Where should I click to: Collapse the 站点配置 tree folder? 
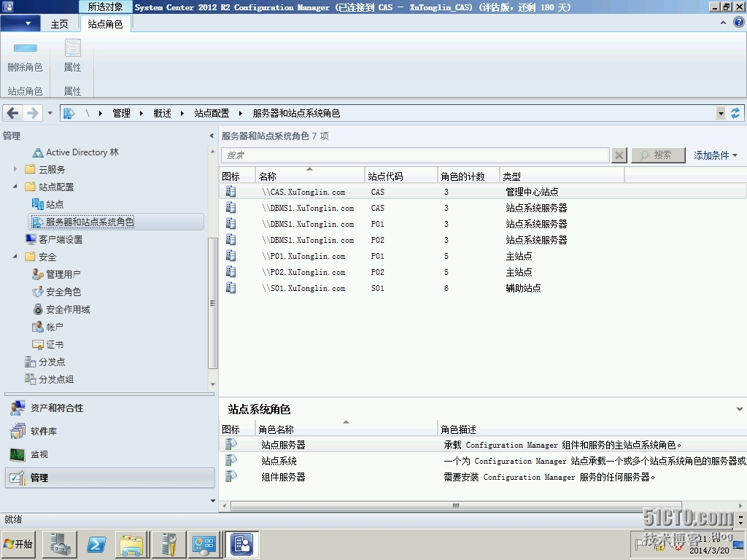[x=15, y=187]
